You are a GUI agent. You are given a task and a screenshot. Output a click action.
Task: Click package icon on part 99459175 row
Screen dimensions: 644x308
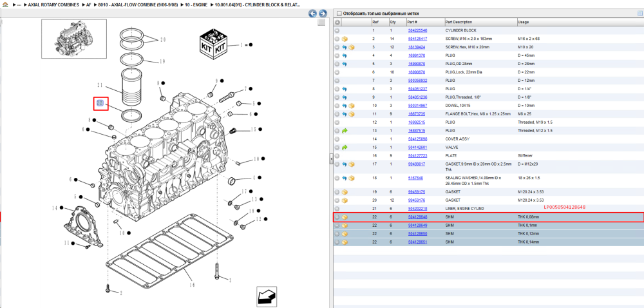[x=345, y=192]
